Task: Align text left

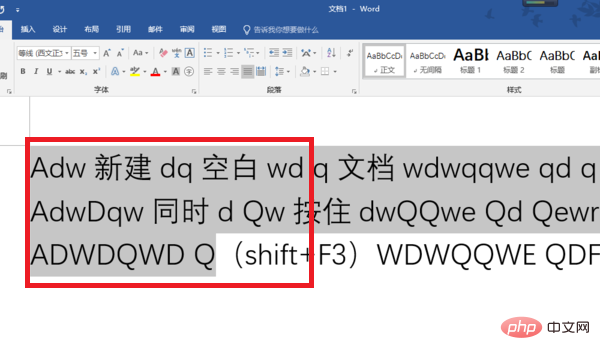Action: point(208,71)
